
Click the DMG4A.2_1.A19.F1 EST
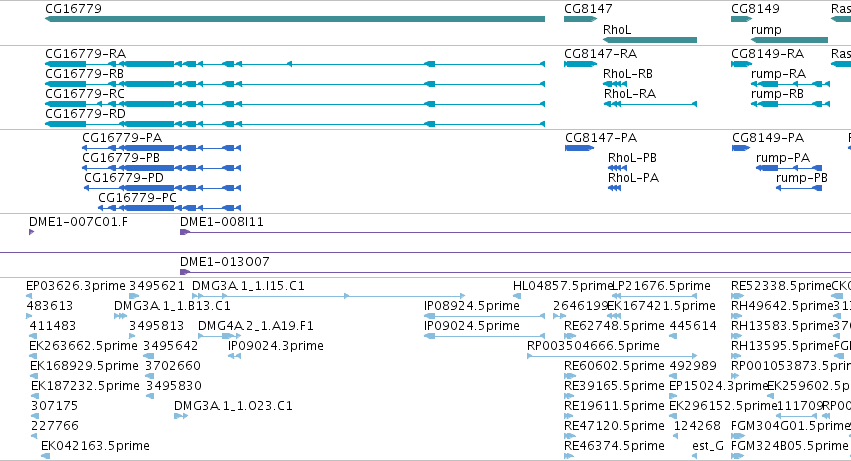tap(220, 336)
